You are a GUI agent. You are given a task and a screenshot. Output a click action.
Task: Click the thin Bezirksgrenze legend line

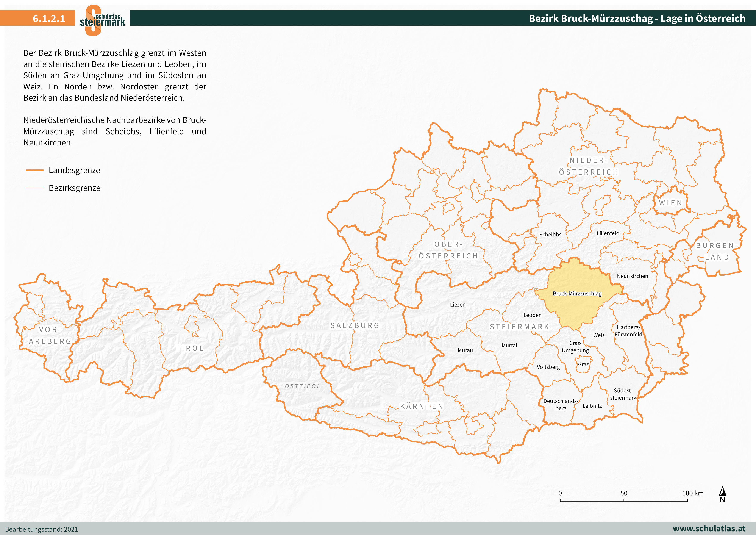[34, 188]
